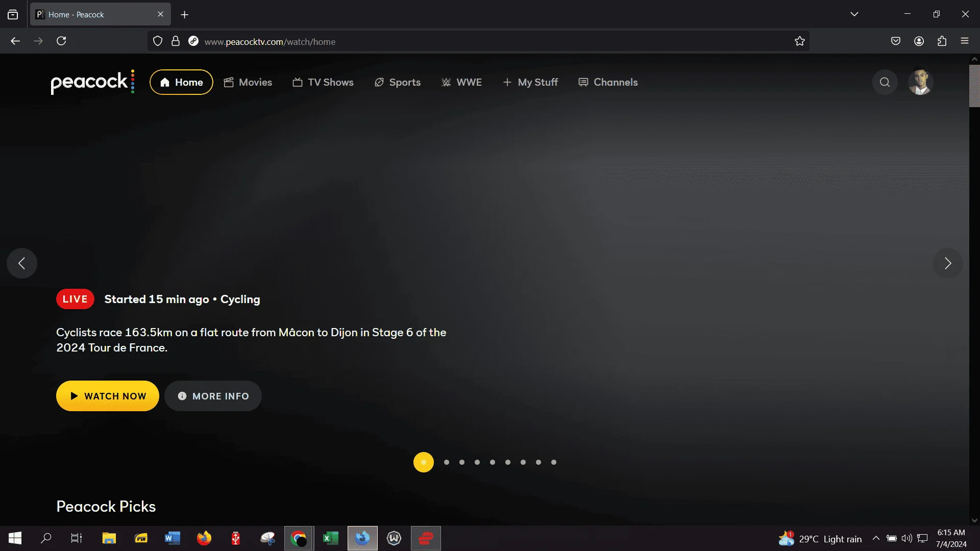Open the TV Shows section
Viewport: 980px width, 551px height.
coord(323,82)
